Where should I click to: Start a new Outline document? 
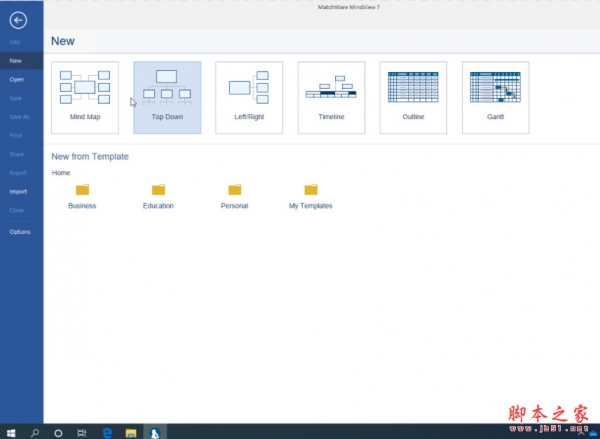[413, 98]
